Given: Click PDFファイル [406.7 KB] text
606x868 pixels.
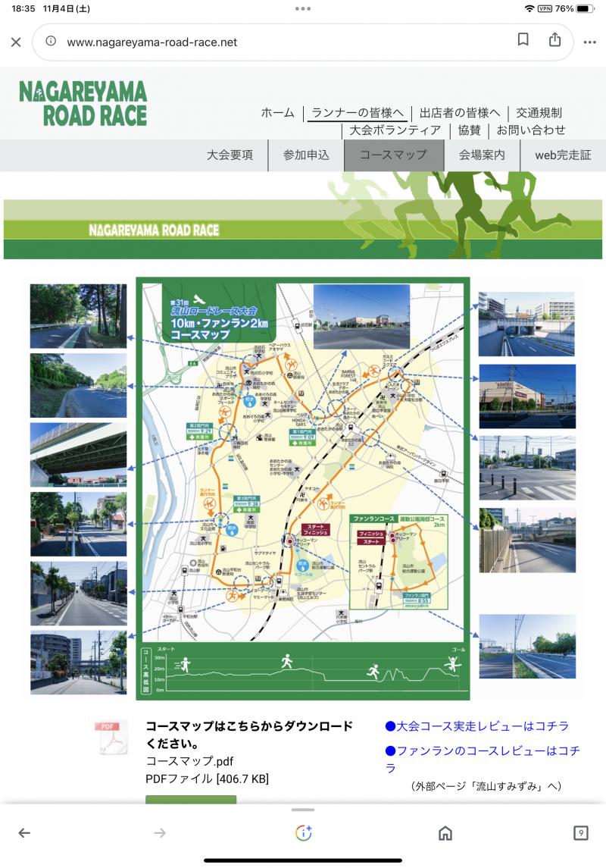Looking at the screenshot, I should pyautogui.click(x=207, y=779).
